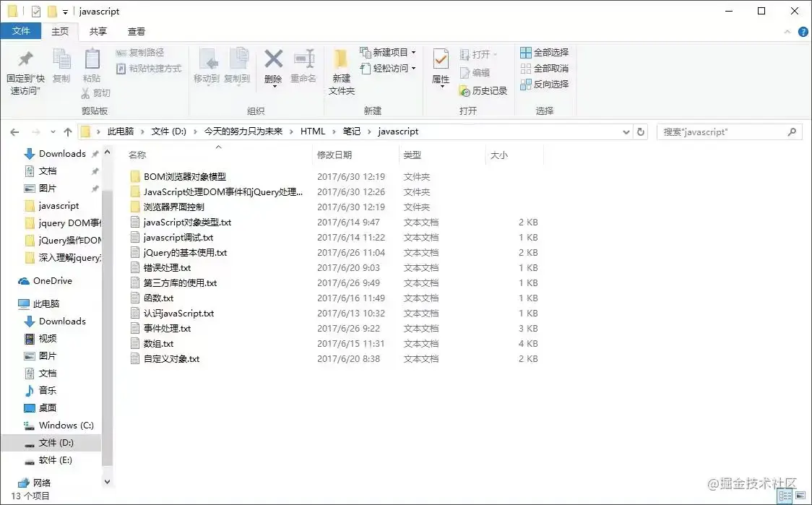
Task: Select the javaScript对象类型.txt file
Action: 181,223
